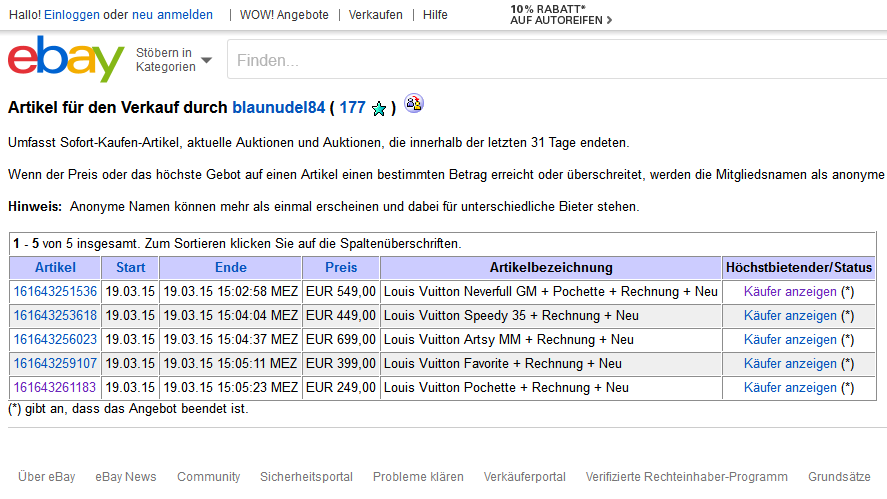Open seller blaunudel84 profile link

[x=279, y=107]
